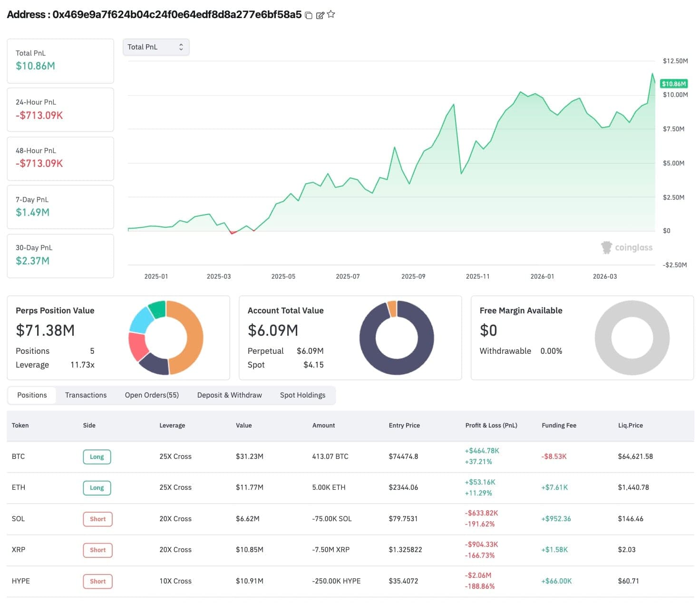Click the Short badge in HYPE row
Image resolution: width=700 pixels, height=603 pixels.
tap(98, 581)
